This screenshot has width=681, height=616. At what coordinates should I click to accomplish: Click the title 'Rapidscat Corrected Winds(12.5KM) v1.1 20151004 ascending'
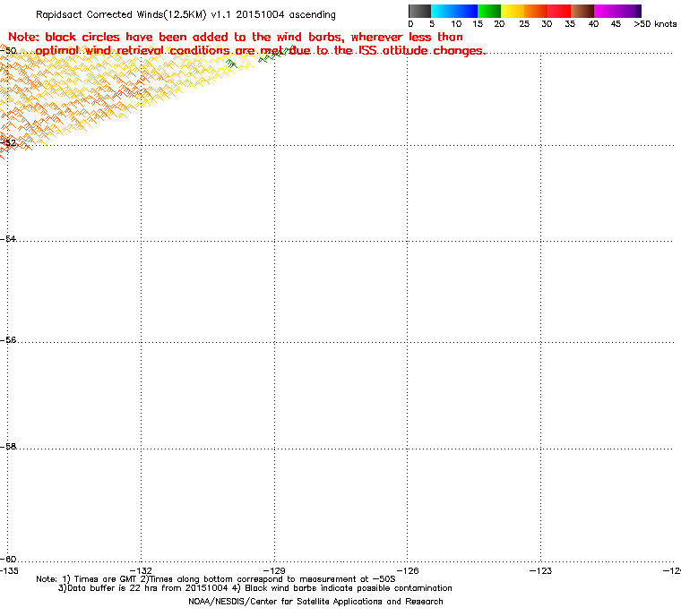(185, 14)
